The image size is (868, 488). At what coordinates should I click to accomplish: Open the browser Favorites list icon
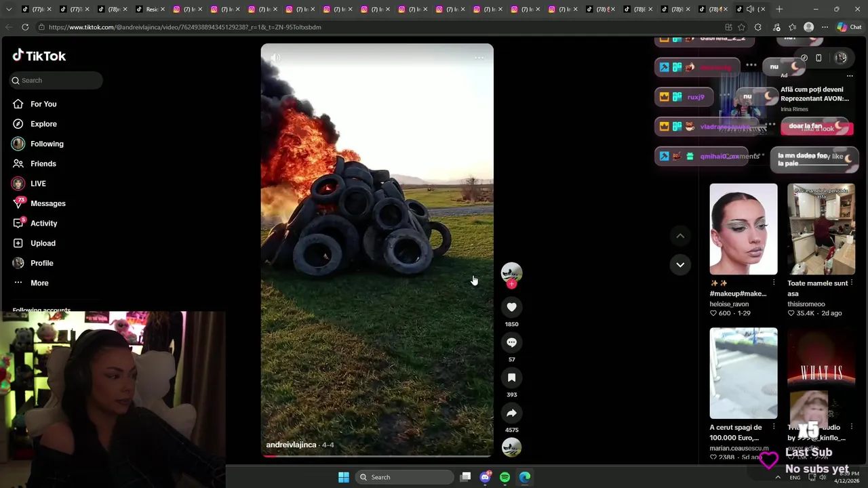tap(792, 27)
